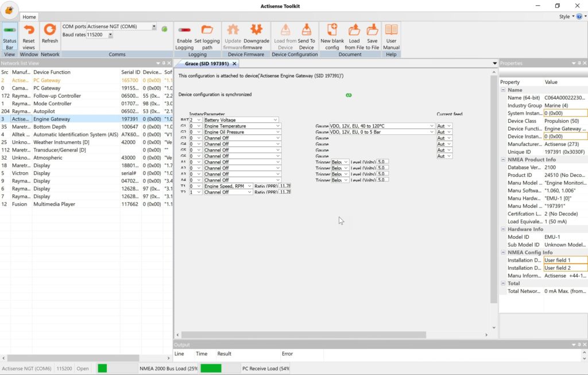
Task: Click the green COM connection indicator
Action: [164, 29]
